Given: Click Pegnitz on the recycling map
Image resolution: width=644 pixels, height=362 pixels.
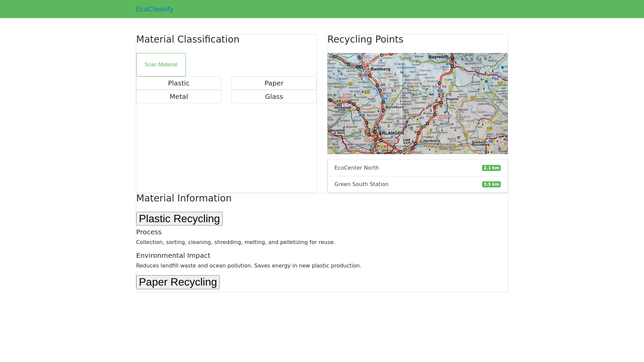Looking at the screenshot, I should (x=452, y=99).
